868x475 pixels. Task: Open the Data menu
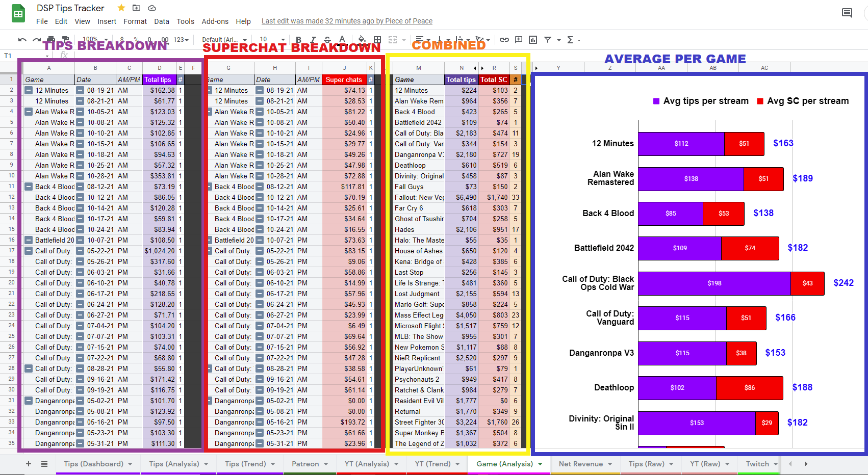pyautogui.click(x=162, y=21)
